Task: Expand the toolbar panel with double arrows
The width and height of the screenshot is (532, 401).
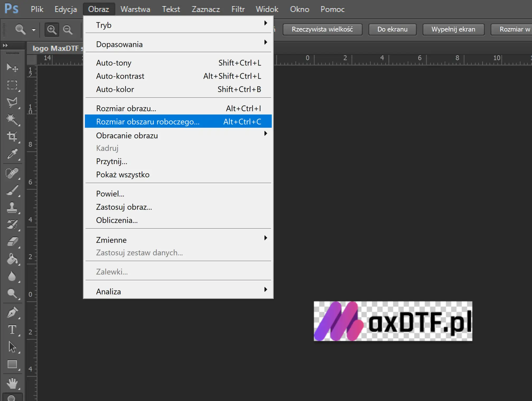Action: tap(5, 45)
